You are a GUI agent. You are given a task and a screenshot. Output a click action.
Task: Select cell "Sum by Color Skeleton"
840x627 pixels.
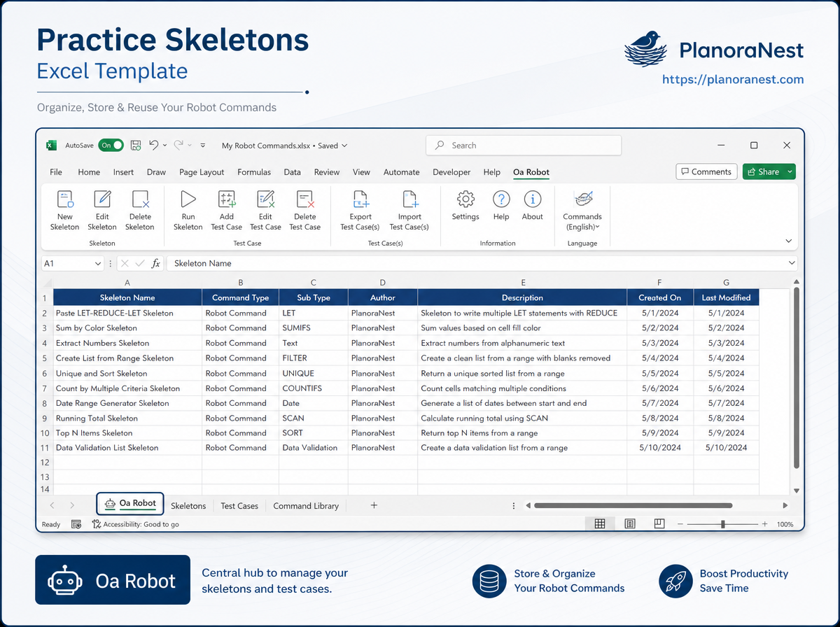click(127, 328)
